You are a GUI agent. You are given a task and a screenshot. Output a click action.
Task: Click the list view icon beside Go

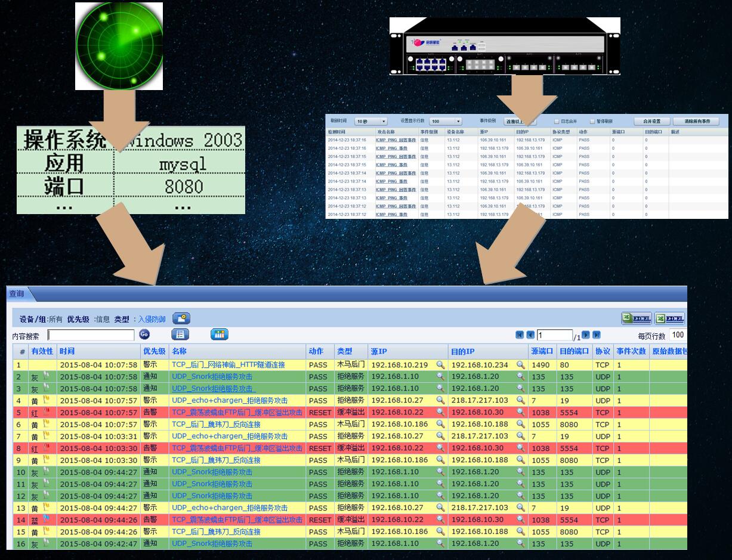[x=180, y=335]
